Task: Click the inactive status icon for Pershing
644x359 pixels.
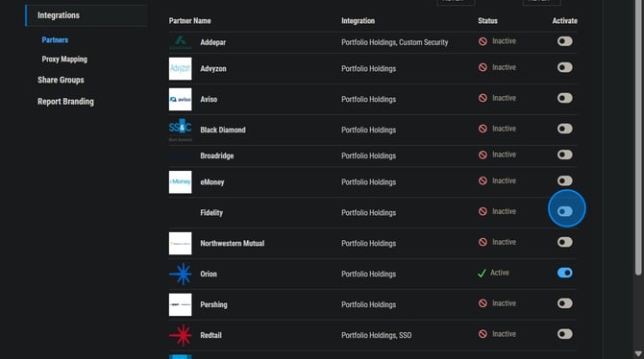Action: [x=483, y=303]
